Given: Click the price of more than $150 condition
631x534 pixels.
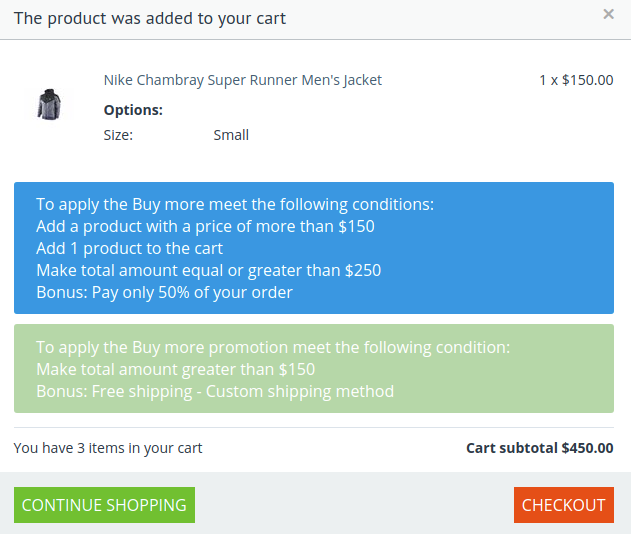Looking at the screenshot, I should pyautogui.click(x=205, y=227).
